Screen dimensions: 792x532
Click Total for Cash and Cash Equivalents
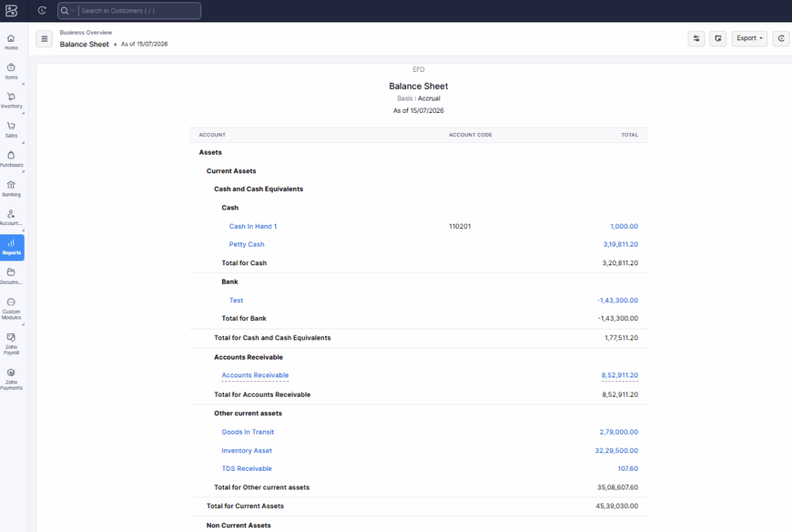pos(272,338)
